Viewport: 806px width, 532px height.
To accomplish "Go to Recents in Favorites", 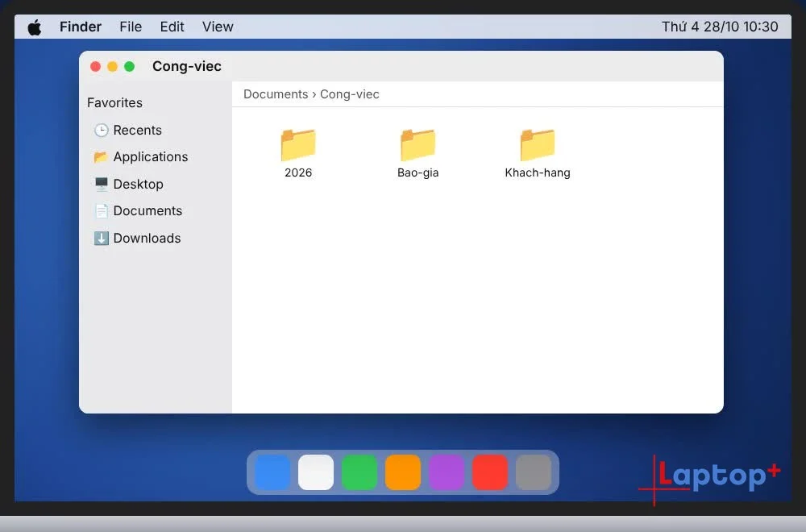I will 137,130.
